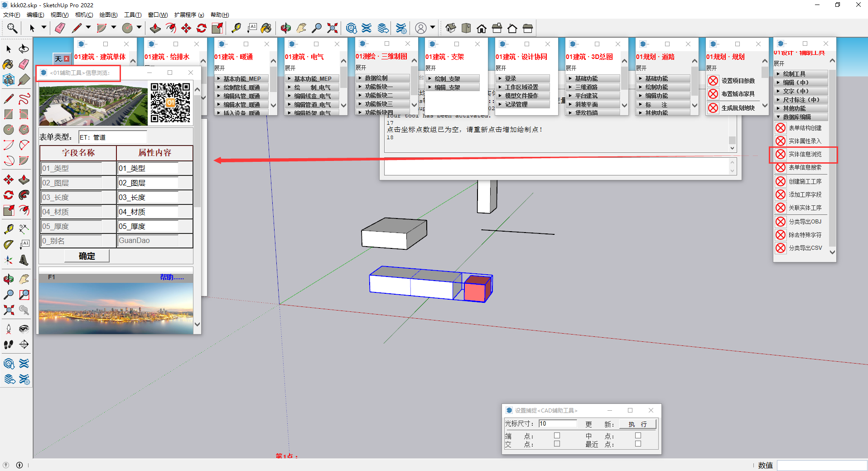The image size is (868, 471).
Task: Run the 分类导出CSV tool
Action: click(805, 248)
